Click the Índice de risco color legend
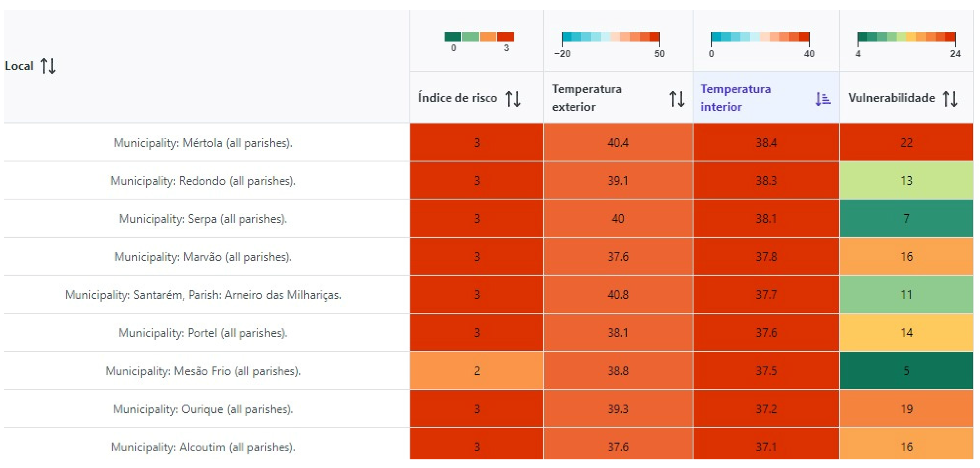The width and height of the screenshot is (980, 468). click(x=479, y=37)
